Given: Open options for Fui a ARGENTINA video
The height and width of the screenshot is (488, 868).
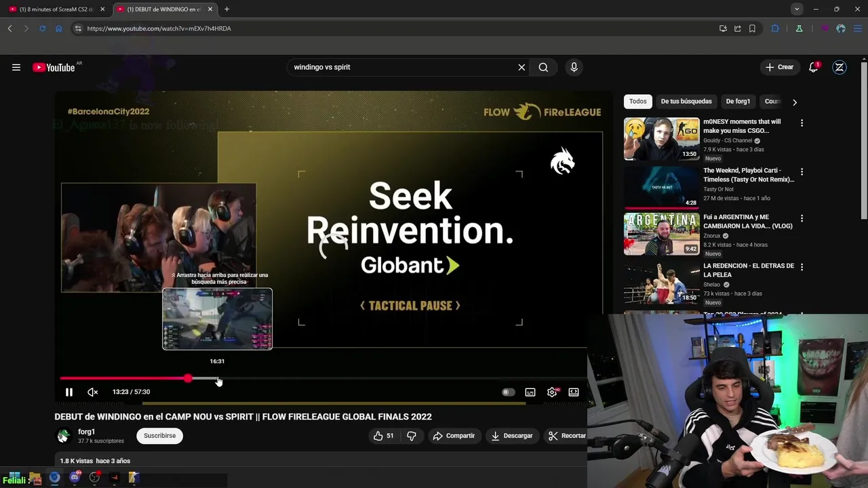Looking at the screenshot, I should (802, 219).
